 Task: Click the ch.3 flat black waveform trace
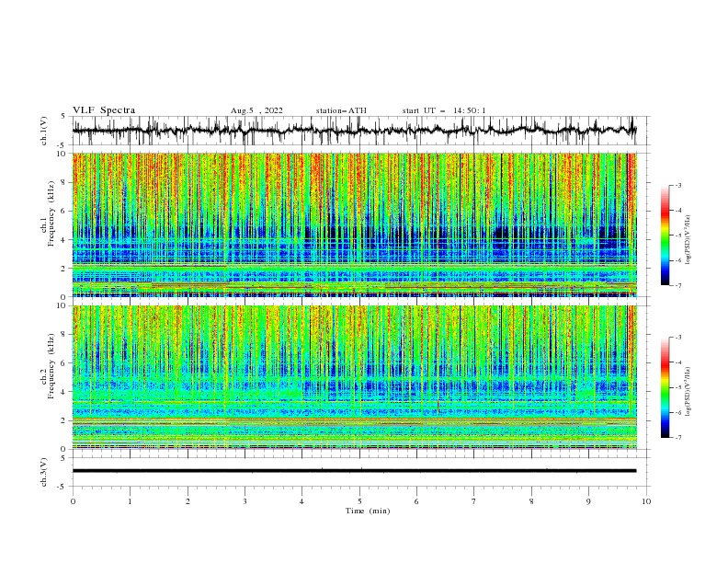coord(354,471)
